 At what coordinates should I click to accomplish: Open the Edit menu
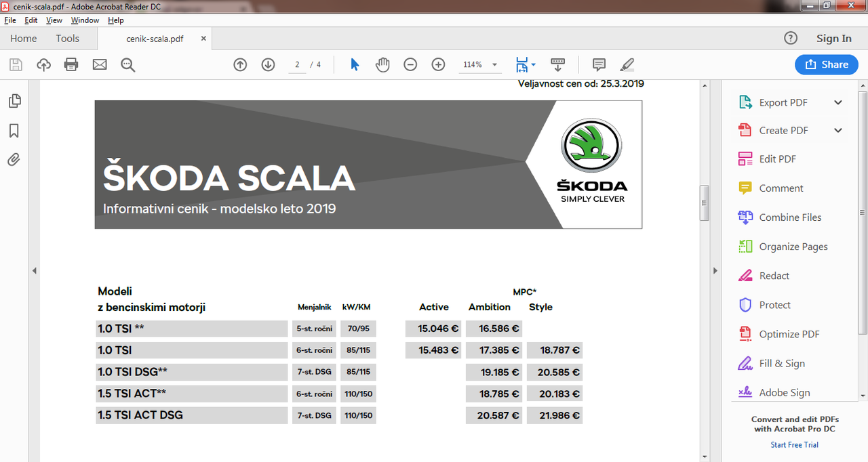pos(31,20)
